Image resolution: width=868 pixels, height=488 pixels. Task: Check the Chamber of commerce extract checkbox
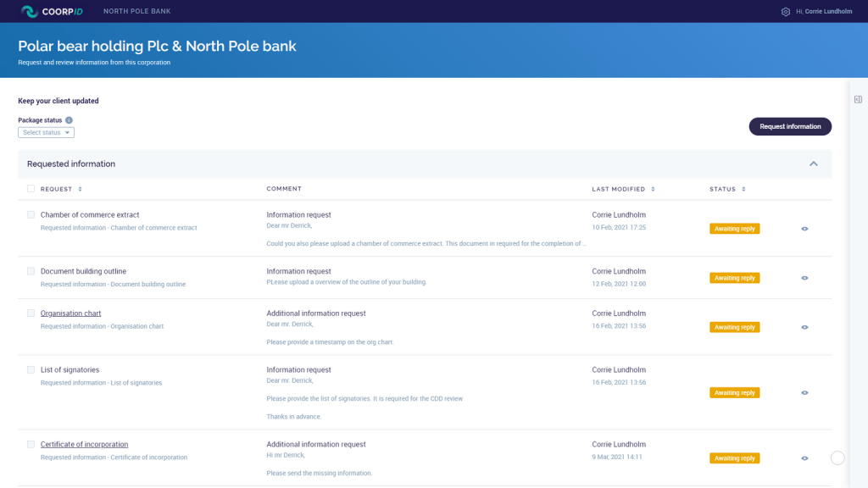[31, 214]
